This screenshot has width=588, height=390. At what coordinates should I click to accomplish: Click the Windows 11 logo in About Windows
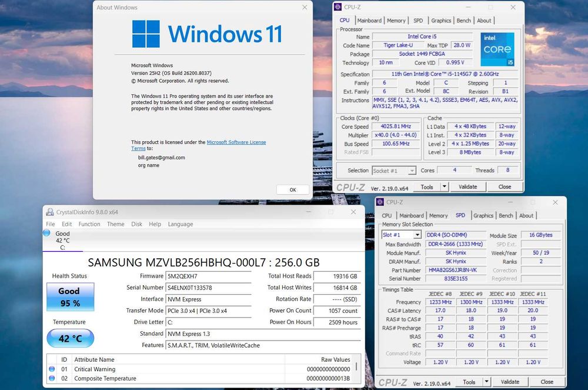[x=206, y=34]
